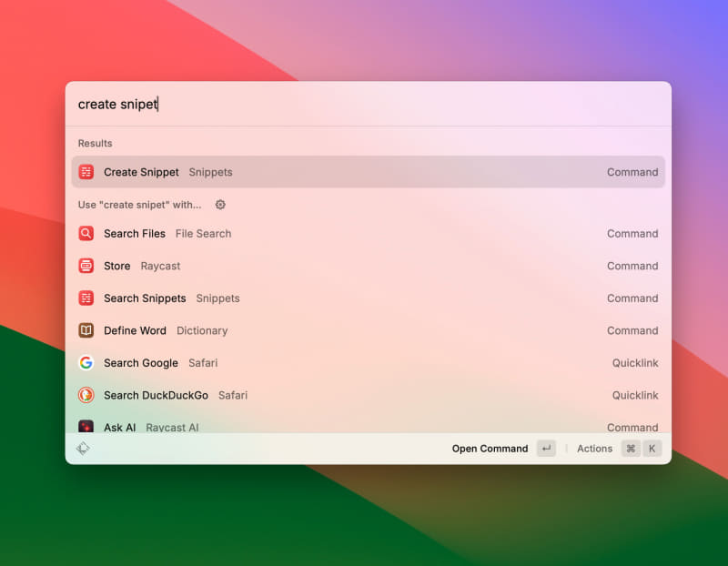The image size is (728, 566).
Task: Click the Define Word dictionary icon
Action: [x=86, y=330]
